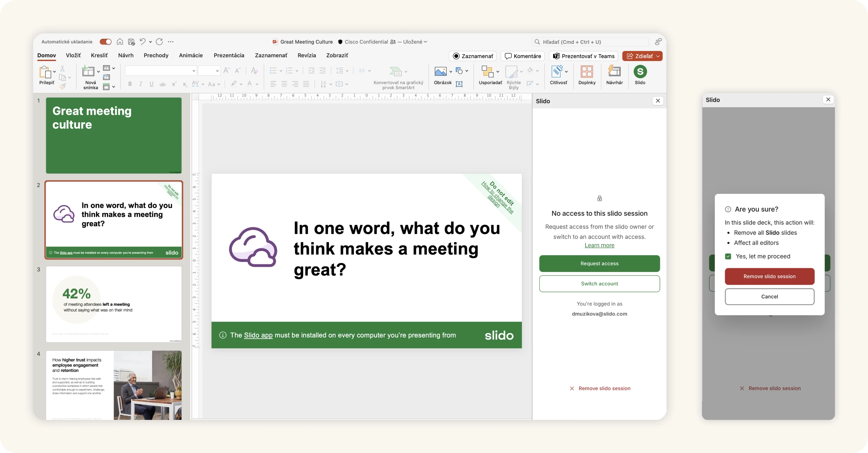Click the Zaznamenať record button

473,56
